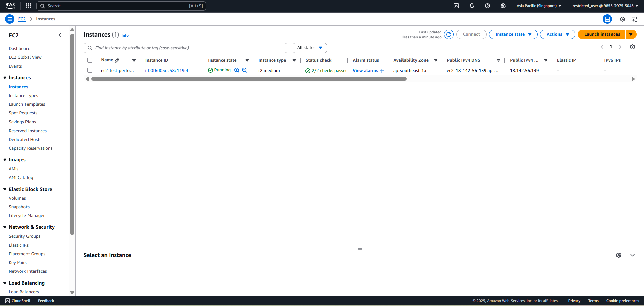Image resolution: width=644 pixels, height=306 pixels.
Task: Open the All states filter dropdown
Action: point(310,48)
